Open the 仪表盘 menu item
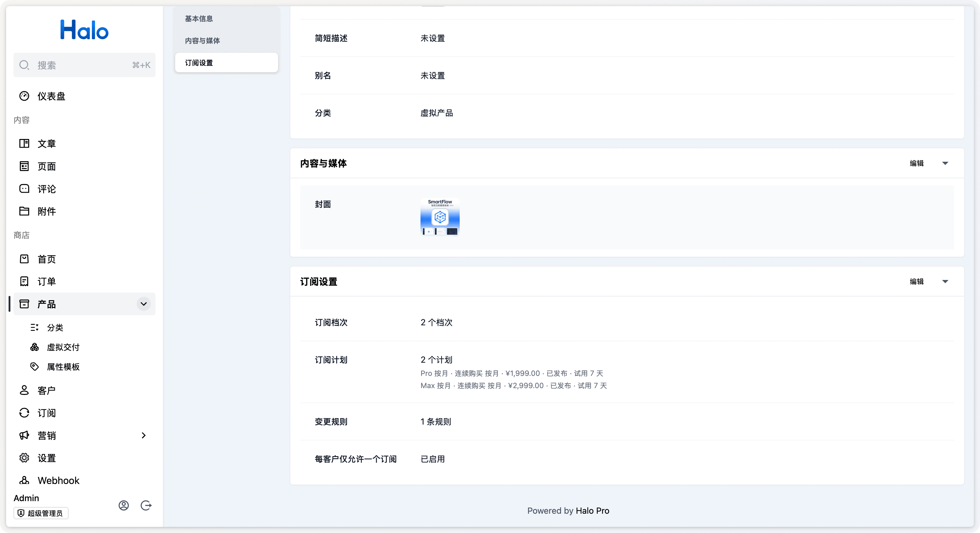Viewport: 980px width, 533px height. 85,96
